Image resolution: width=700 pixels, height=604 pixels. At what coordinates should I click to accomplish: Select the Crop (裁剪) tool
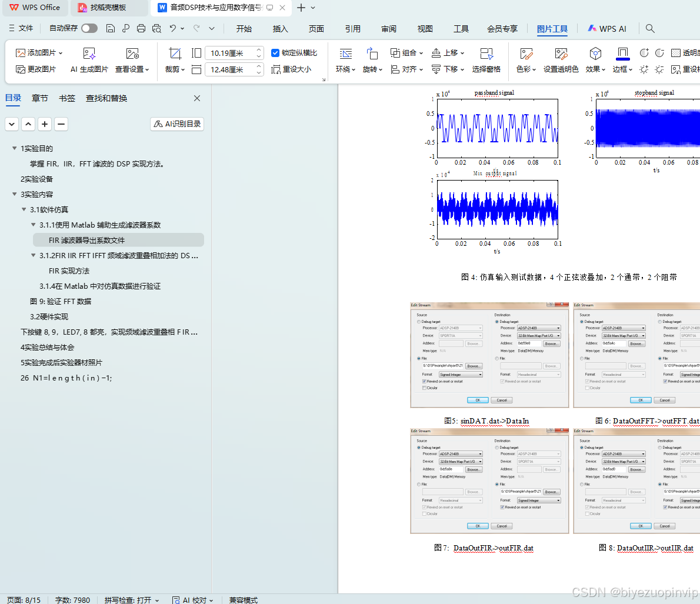(175, 60)
